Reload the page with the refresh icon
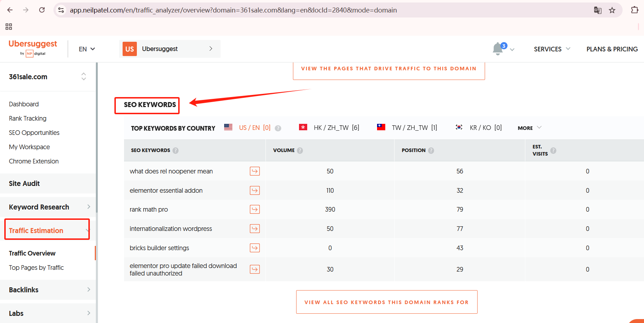Image resolution: width=644 pixels, height=323 pixels. tap(42, 10)
